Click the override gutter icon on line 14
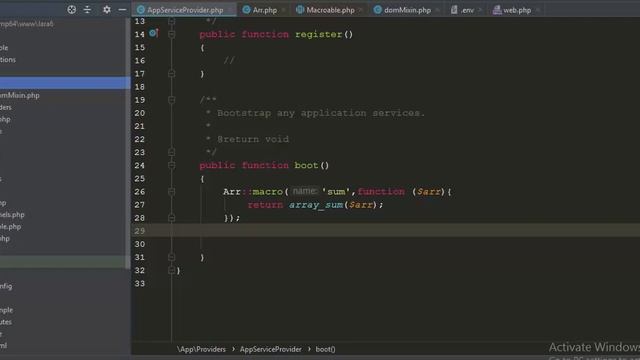The image size is (640, 360). (153, 33)
